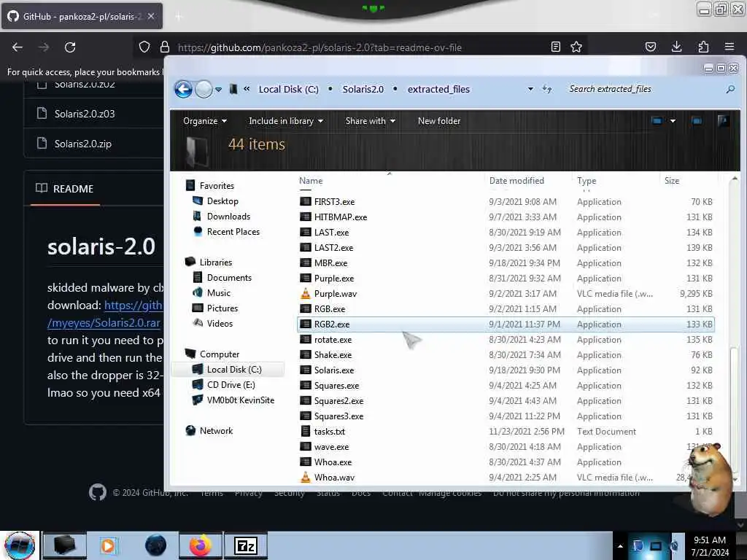Click Explorer back navigation button
The height and width of the screenshot is (560, 747).
pos(183,89)
